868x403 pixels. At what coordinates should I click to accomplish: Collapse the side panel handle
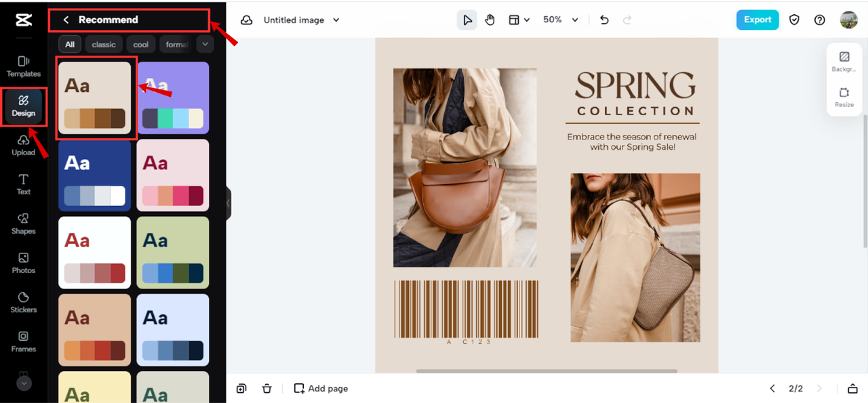click(x=229, y=203)
